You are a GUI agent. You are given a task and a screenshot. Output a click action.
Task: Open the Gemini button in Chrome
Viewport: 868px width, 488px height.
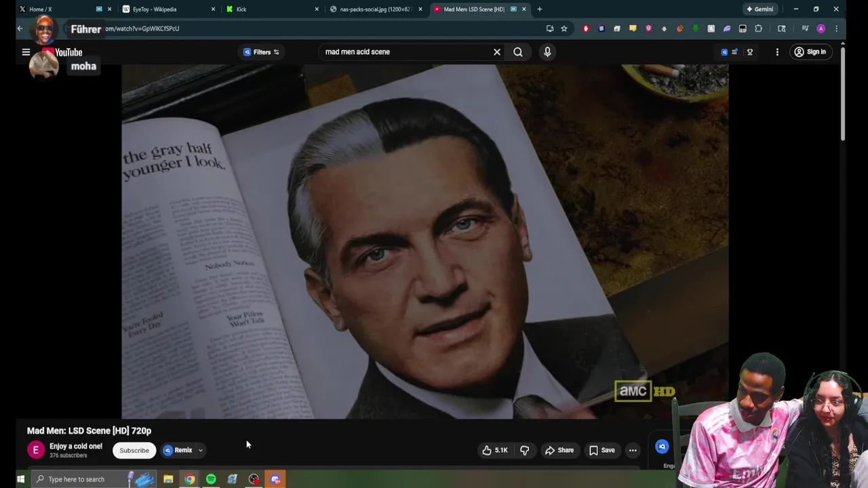click(759, 9)
